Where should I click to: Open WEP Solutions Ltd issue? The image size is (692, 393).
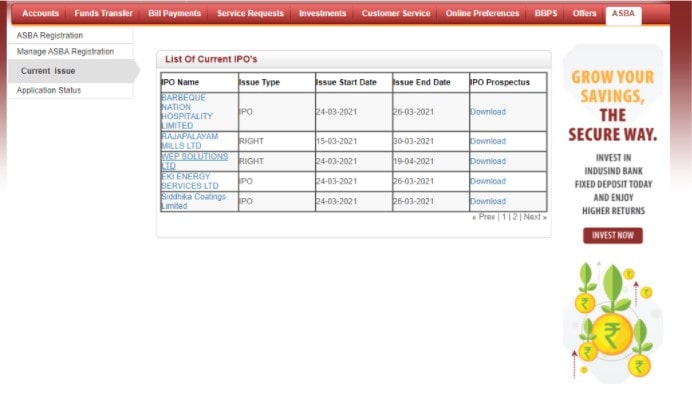coord(195,161)
